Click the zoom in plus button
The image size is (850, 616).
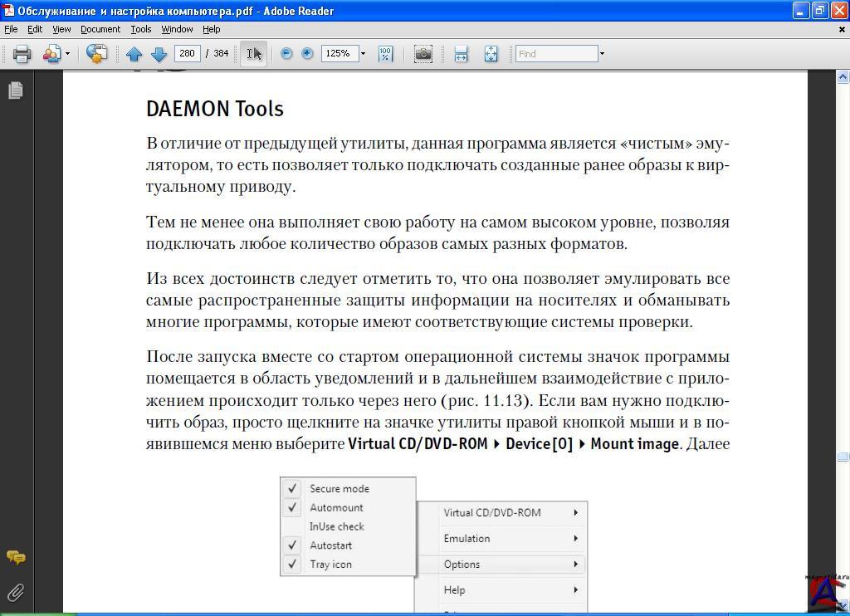click(x=307, y=54)
